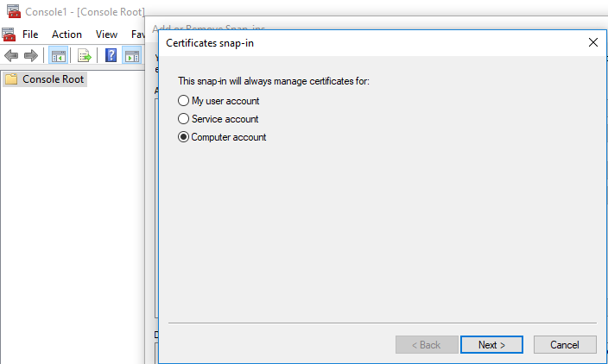Select the Computer account radio button
Screen dimensions: 608x364
click(183, 136)
